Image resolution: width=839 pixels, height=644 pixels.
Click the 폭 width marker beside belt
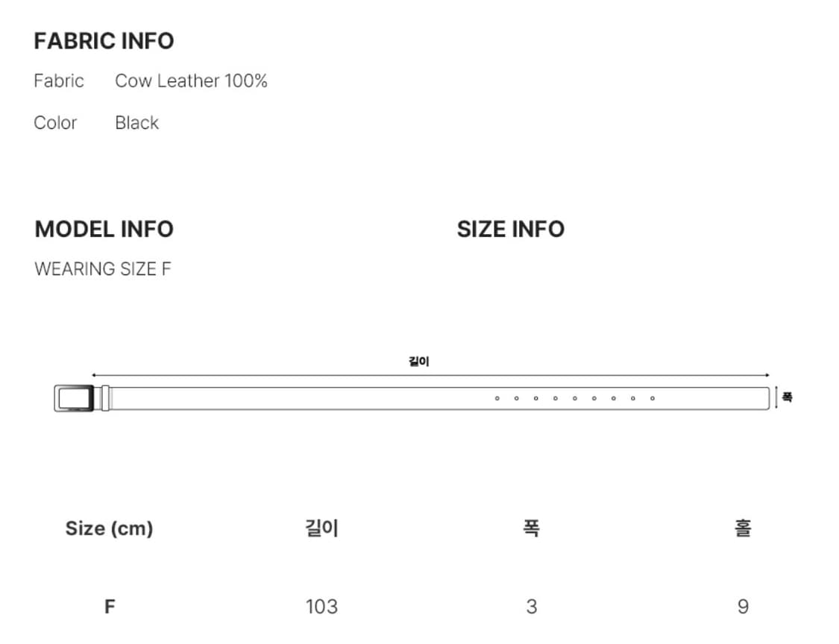click(x=787, y=397)
